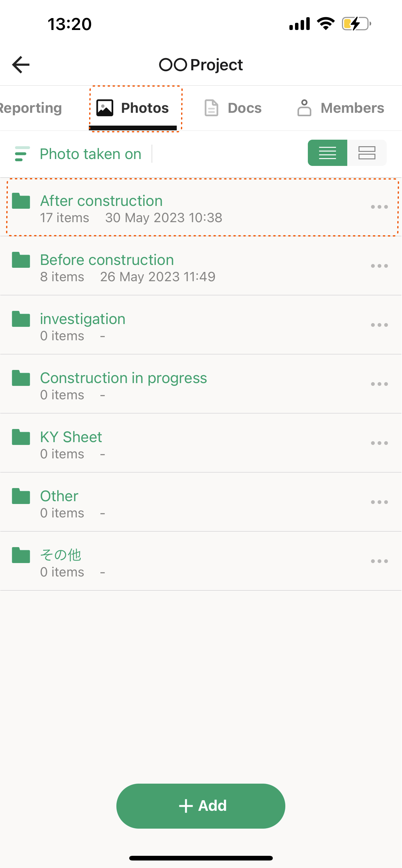The width and height of the screenshot is (402, 868).
Task: Open more options for KY Sheet
Action: (x=379, y=443)
